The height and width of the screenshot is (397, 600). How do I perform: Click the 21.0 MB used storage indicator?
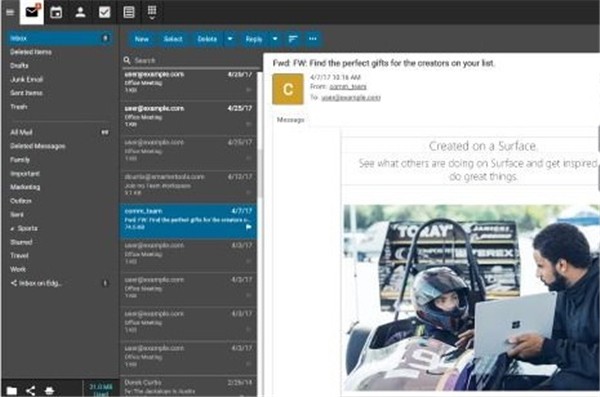pyautogui.click(x=101, y=390)
